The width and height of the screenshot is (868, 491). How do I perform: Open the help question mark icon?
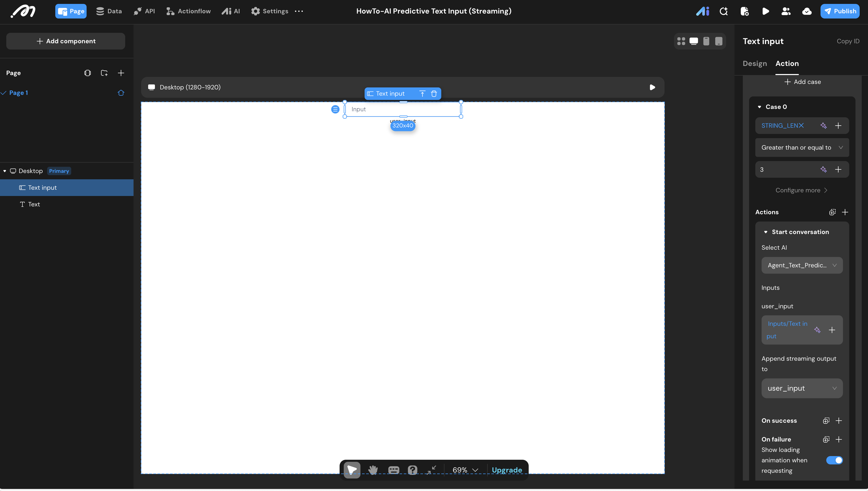point(412,470)
